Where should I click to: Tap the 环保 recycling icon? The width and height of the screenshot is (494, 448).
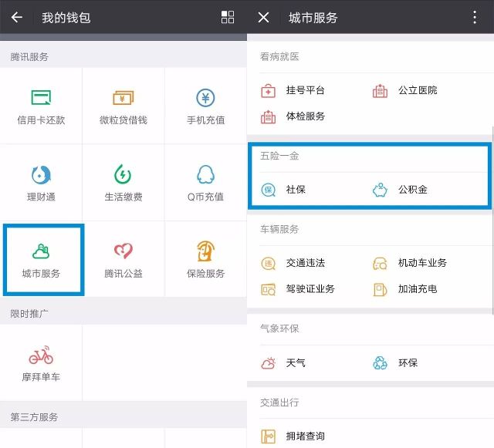(x=380, y=363)
